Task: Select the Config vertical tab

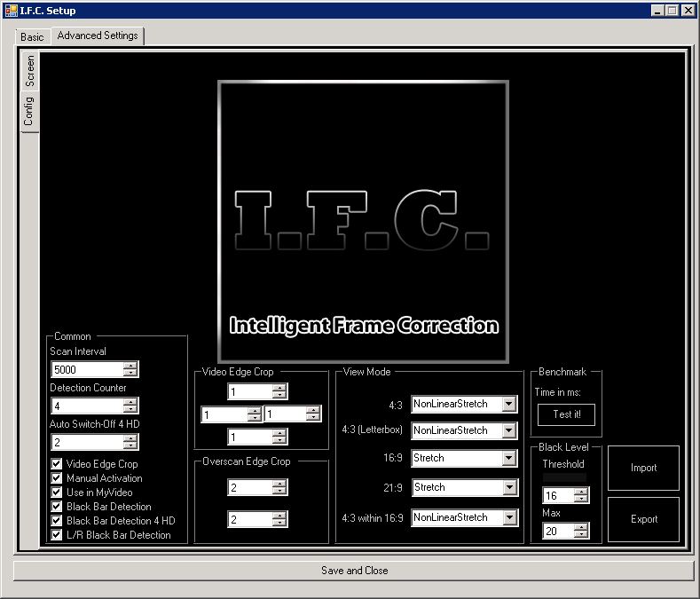Action: point(29,113)
